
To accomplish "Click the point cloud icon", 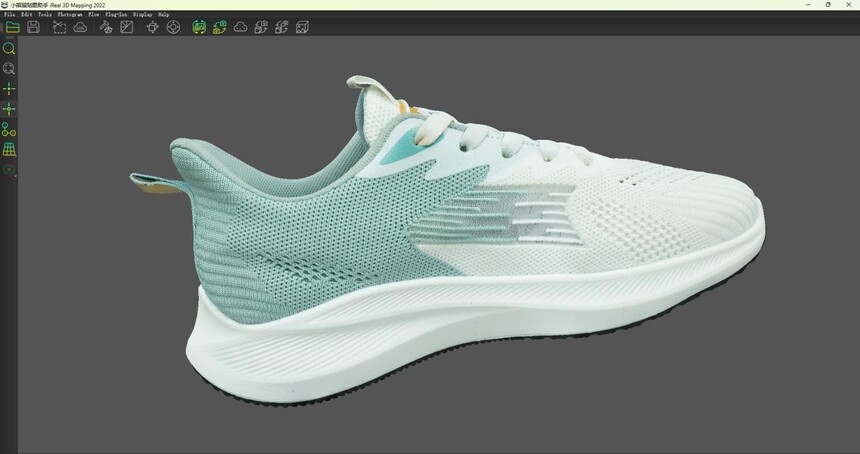I will (x=240, y=27).
